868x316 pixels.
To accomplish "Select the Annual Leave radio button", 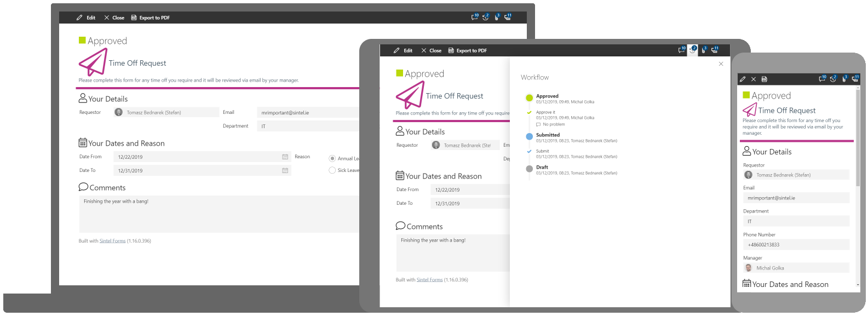I will [x=332, y=159].
